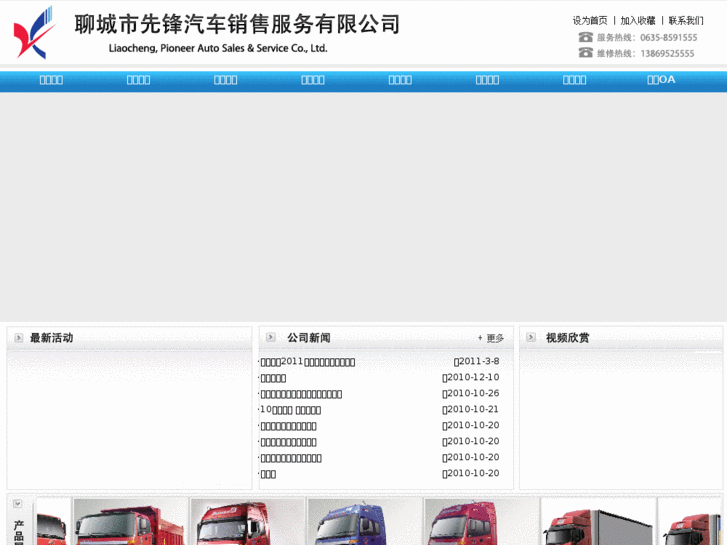Click the service hotline number 0635-8591555
This screenshot has height=545, width=727.
[x=669, y=38]
